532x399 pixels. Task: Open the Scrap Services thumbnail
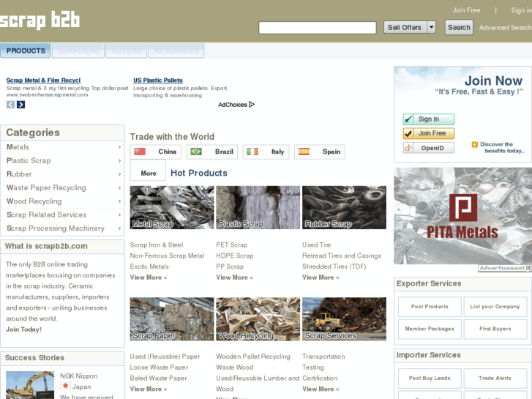pos(345,319)
